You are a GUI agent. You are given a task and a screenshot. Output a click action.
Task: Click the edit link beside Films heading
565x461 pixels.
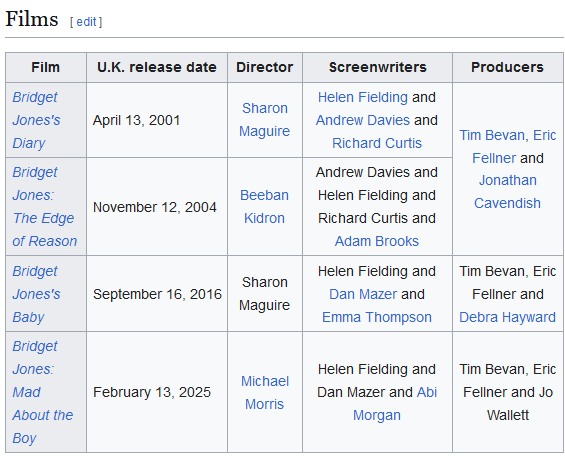coord(86,22)
